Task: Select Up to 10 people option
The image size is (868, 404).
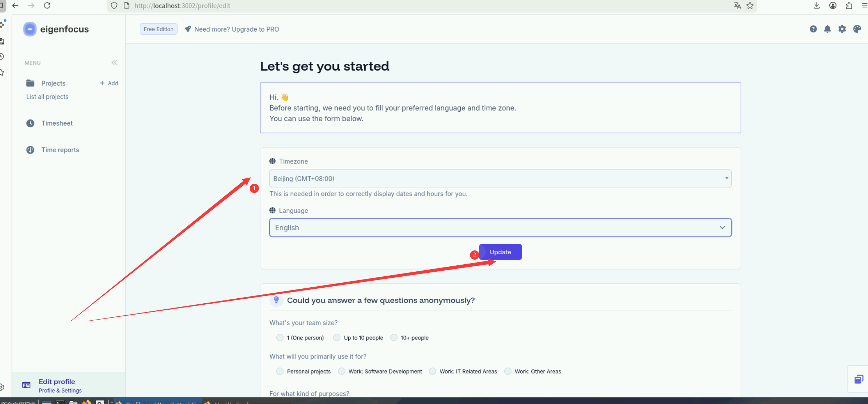Action: [x=337, y=337]
